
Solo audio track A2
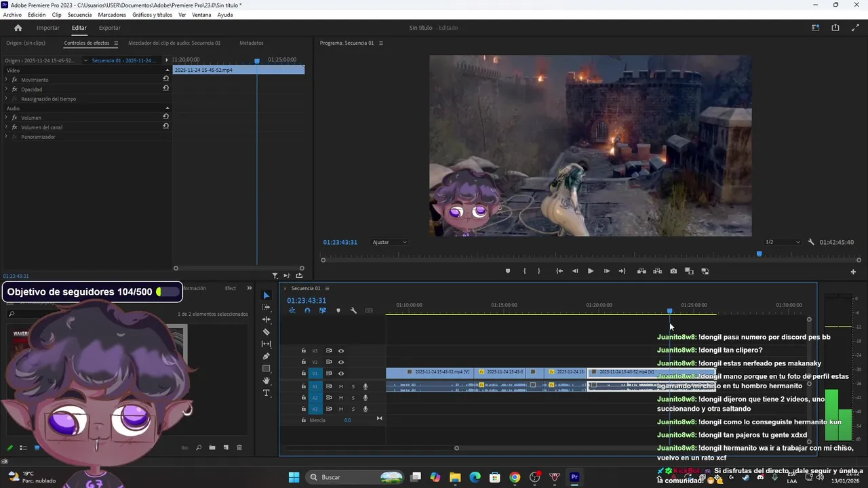point(353,398)
